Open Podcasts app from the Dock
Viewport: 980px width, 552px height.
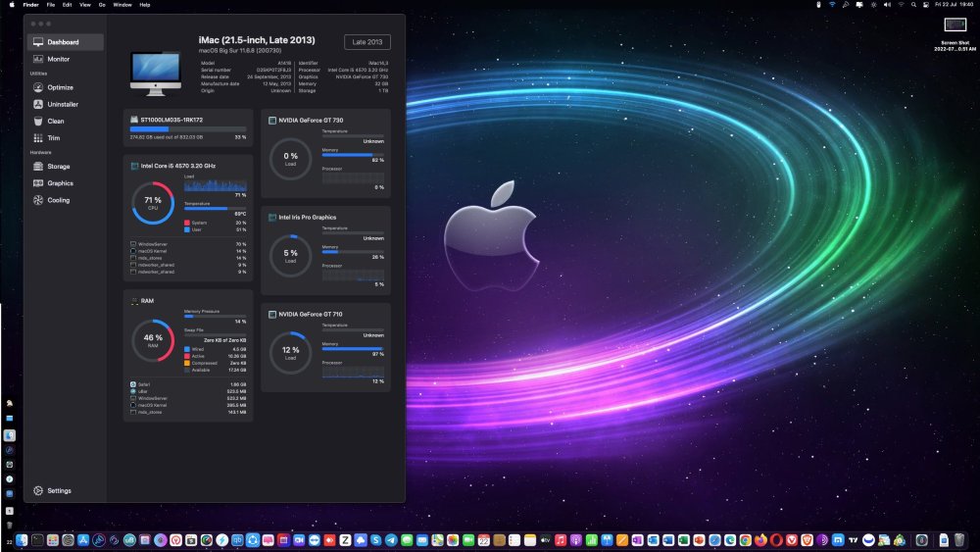[575, 540]
